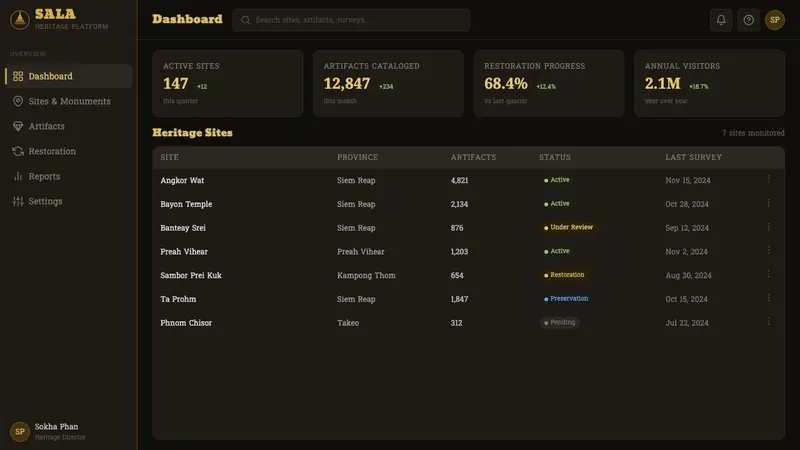
Task: Select the Preah Vihear site name
Action: tap(184, 252)
